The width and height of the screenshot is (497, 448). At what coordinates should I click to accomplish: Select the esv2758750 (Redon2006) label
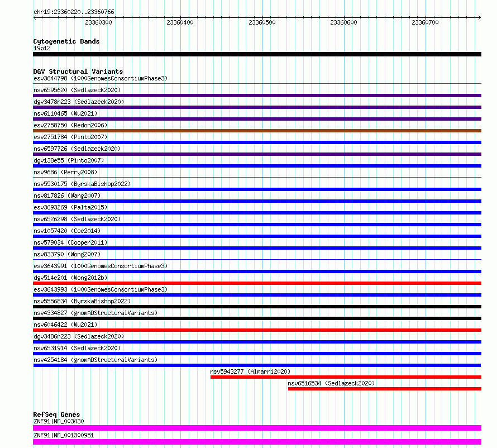[x=70, y=125]
